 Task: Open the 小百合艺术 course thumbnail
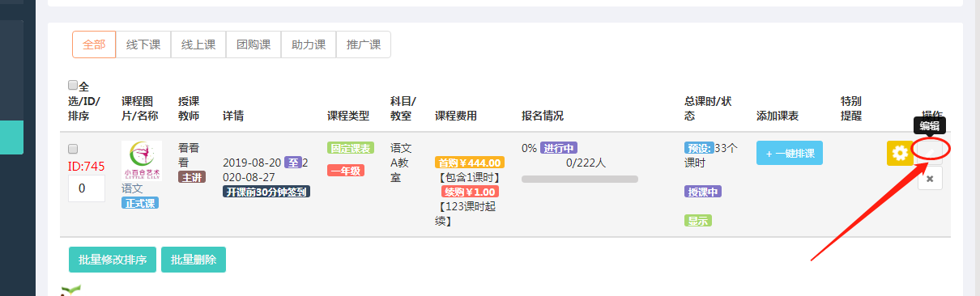(x=142, y=161)
